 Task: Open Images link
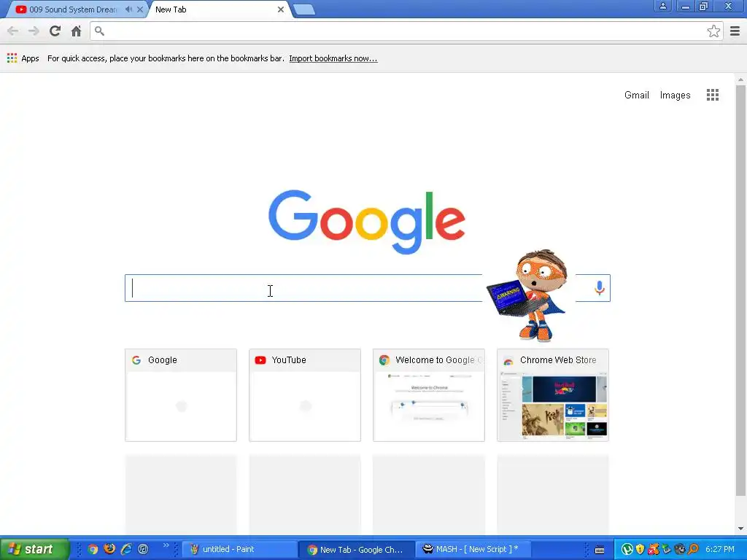pyautogui.click(x=675, y=96)
